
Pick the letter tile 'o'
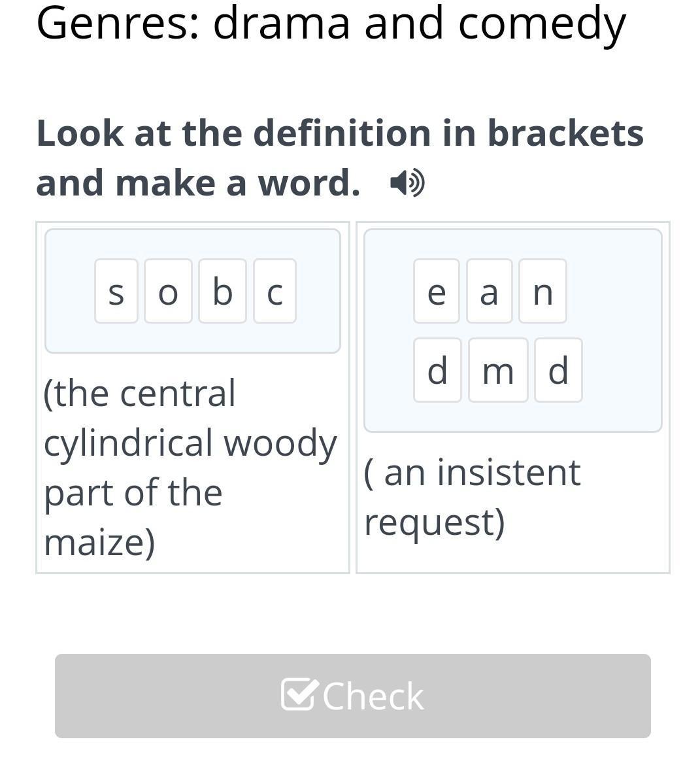tap(168, 292)
